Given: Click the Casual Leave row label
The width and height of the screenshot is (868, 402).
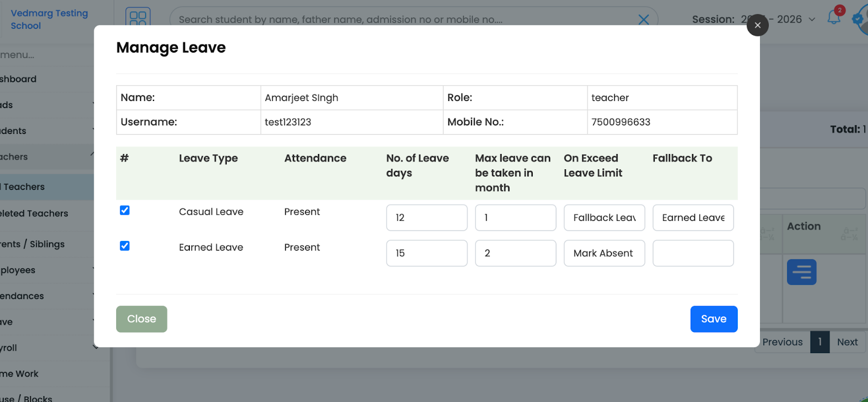Looking at the screenshot, I should [211, 212].
